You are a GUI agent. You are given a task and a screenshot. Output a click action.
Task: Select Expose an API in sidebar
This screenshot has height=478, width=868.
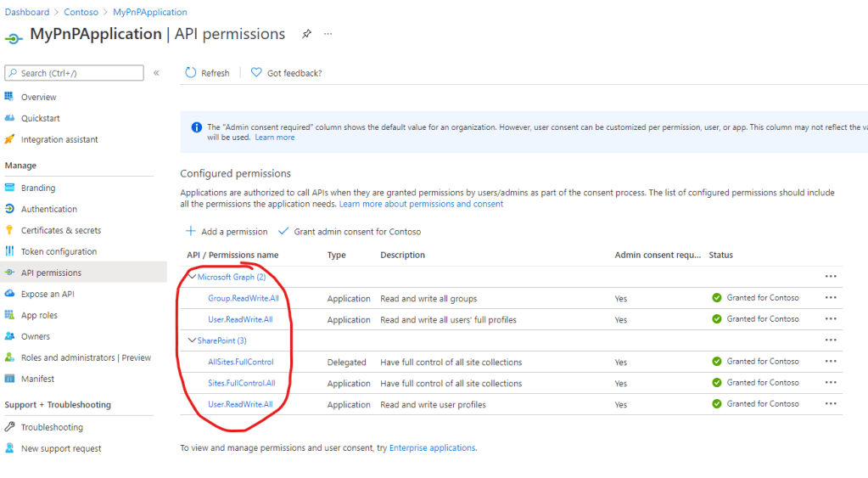(48, 294)
